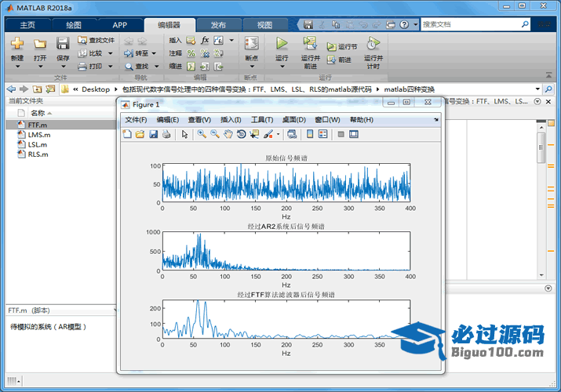The height and width of the screenshot is (392, 561).
Task: Click the increase indent icon
Action: click(205, 66)
